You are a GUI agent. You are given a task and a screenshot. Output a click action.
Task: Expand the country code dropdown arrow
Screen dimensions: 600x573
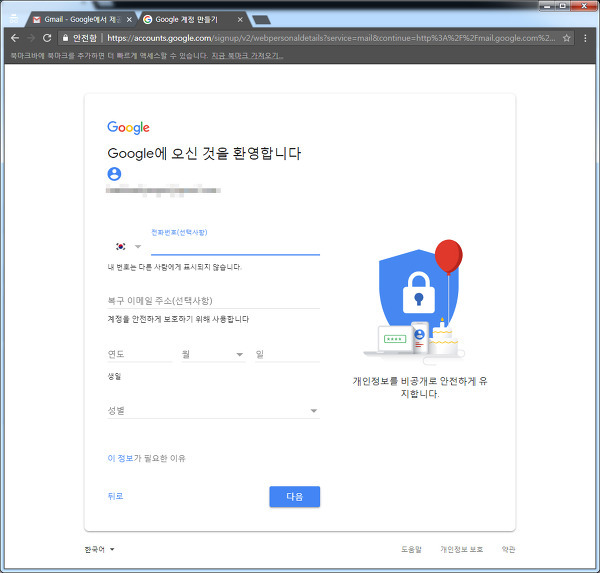[x=138, y=247]
